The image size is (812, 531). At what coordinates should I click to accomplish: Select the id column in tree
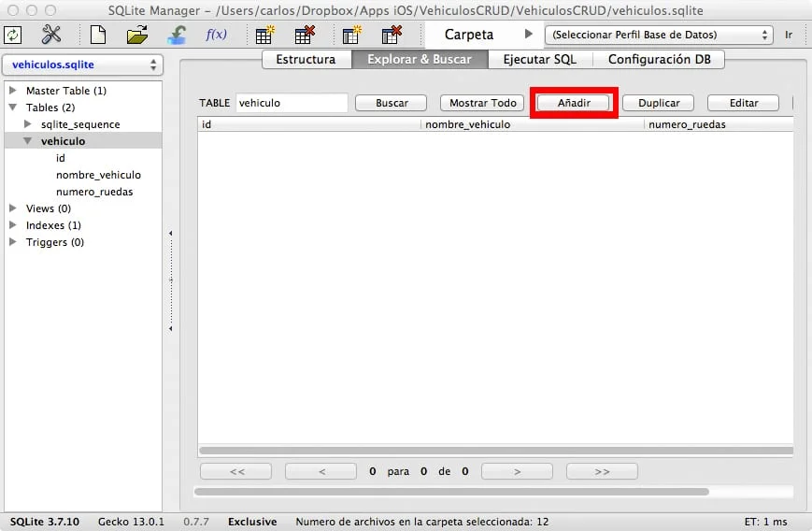pyautogui.click(x=61, y=158)
